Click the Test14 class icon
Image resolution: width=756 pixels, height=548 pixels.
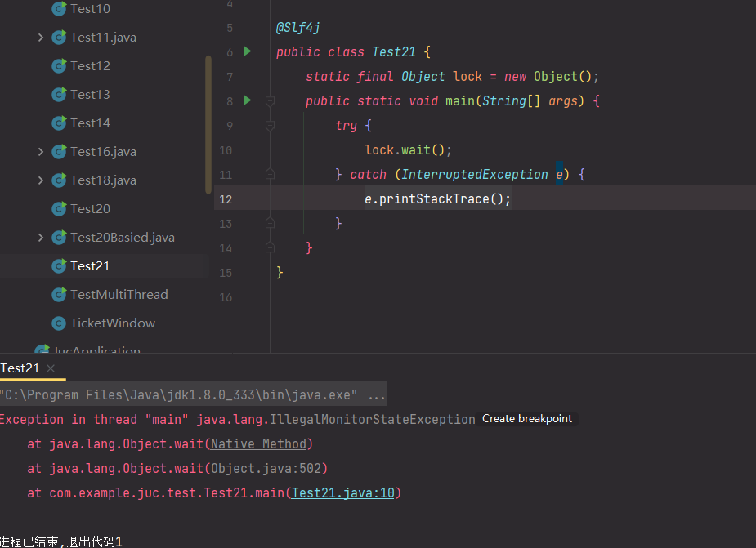coord(59,123)
